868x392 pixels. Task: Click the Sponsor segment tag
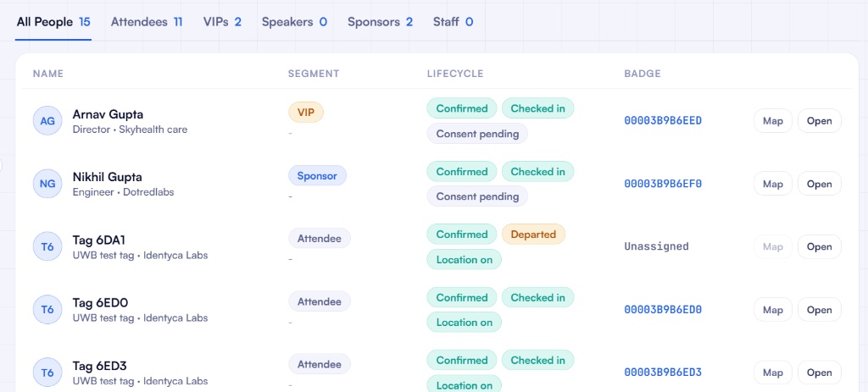point(317,176)
